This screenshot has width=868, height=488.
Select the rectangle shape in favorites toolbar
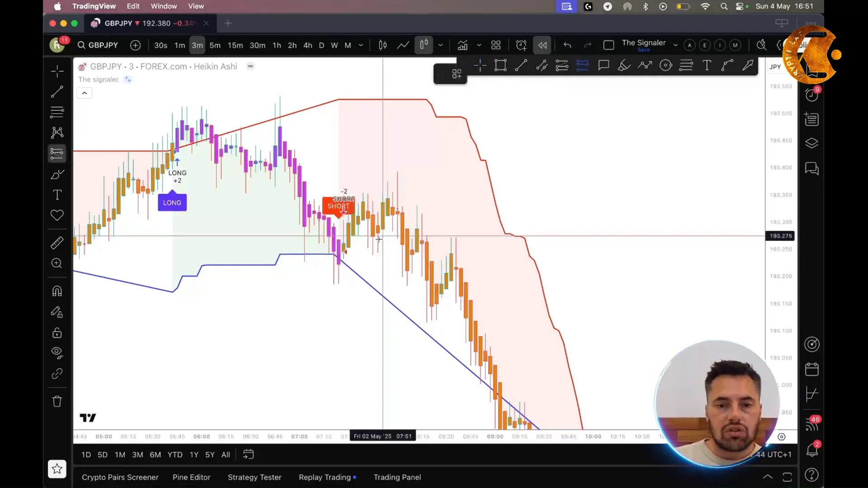[x=500, y=66]
